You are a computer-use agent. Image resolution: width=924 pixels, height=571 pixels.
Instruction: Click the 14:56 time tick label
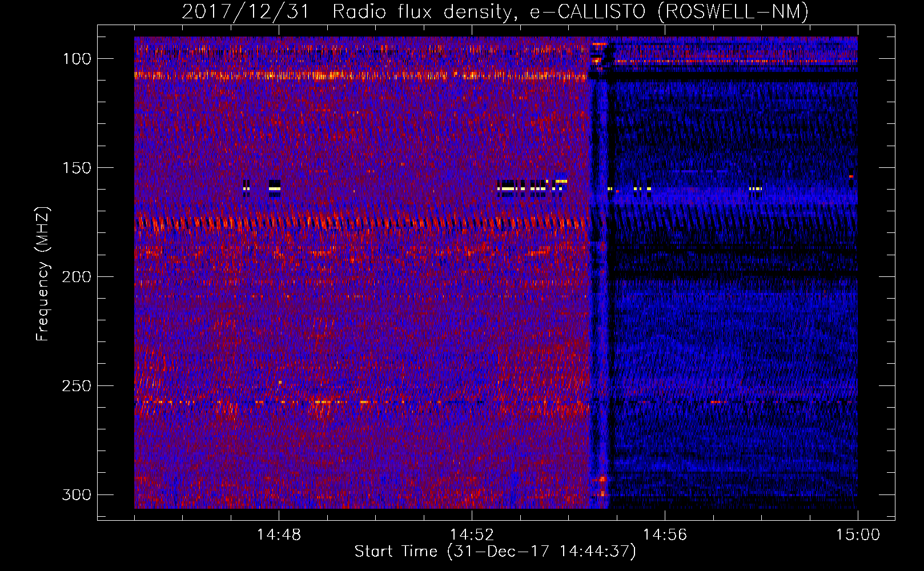pos(665,535)
